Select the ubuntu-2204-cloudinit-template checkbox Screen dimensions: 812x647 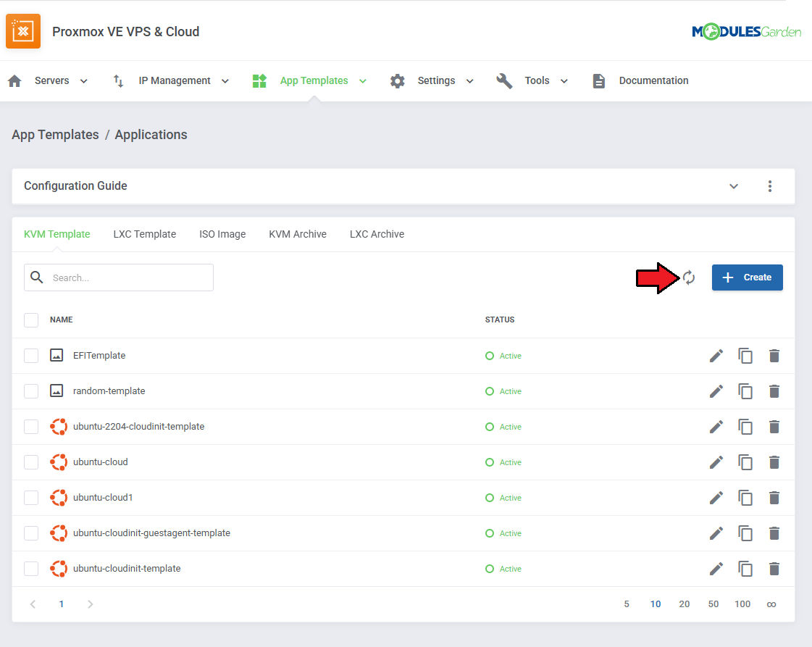31,427
